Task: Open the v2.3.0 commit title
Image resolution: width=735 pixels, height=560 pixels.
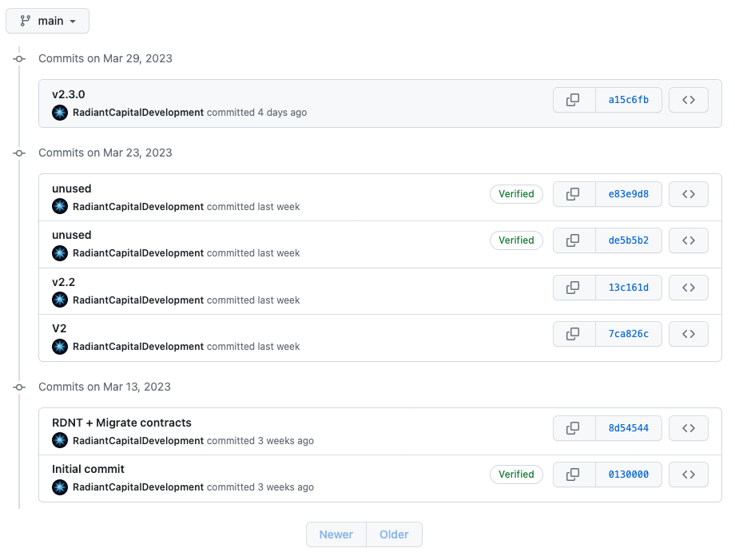Action: 69,94
